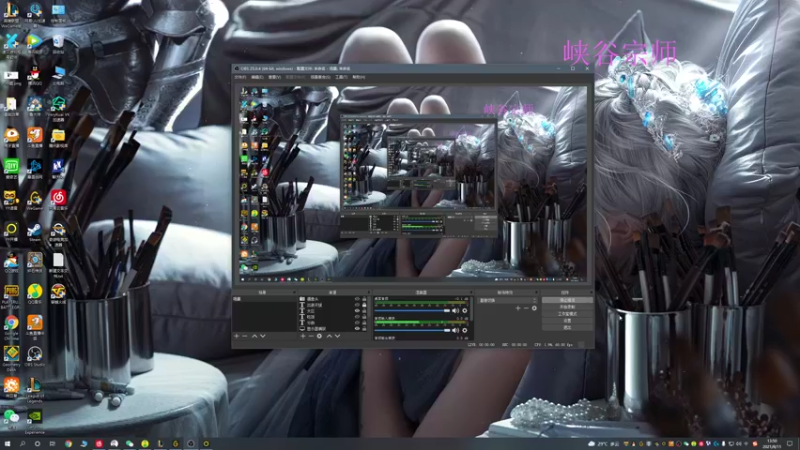Move the selected source down in Sources
The height and width of the screenshot is (450, 800).
click(x=337, y=336)
